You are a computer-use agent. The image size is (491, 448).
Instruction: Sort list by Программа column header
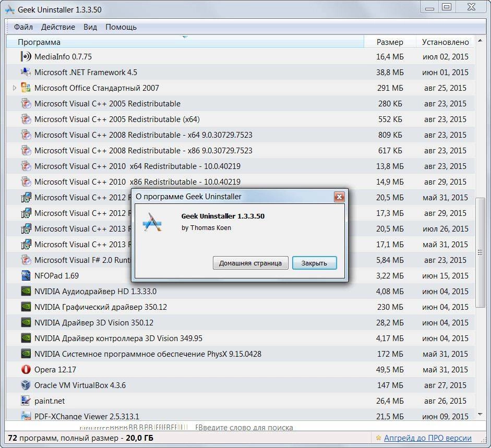click(x=185, y=42)
